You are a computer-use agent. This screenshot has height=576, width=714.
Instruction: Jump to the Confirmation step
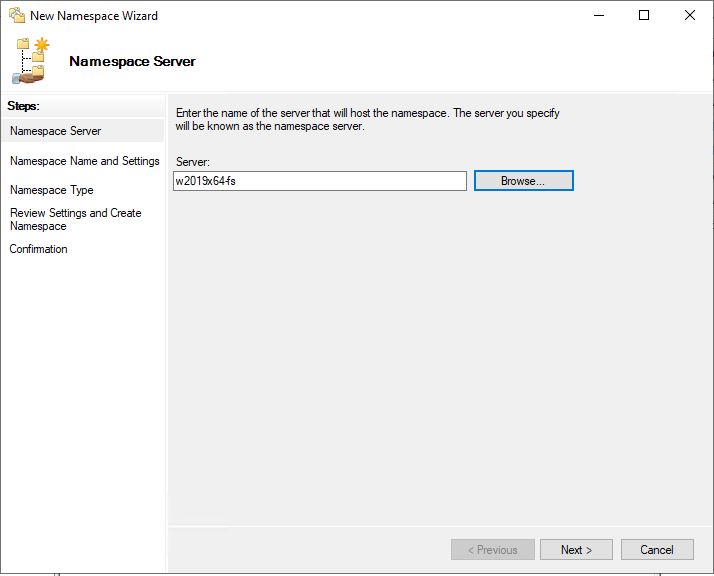tap(38, 249)
